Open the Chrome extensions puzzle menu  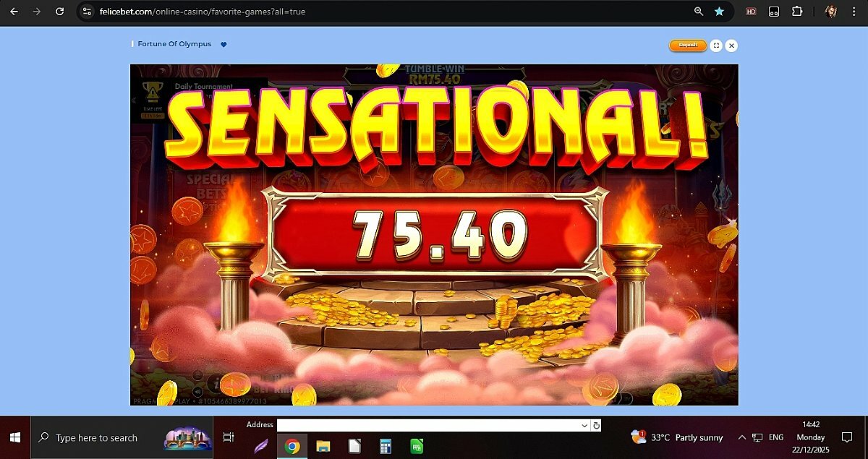[797, 12]
